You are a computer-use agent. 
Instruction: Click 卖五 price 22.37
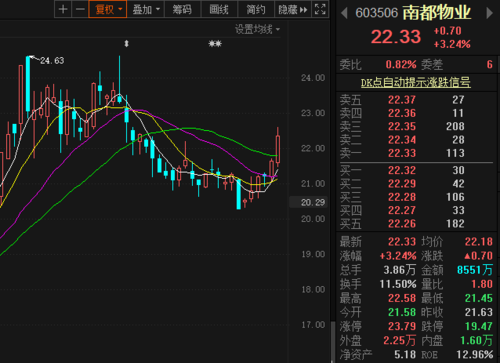(x=402, y=100)
